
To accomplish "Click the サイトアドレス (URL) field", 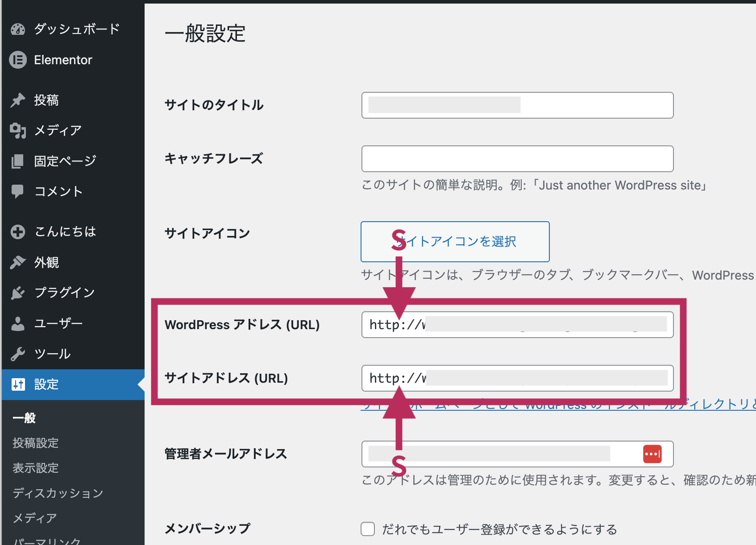I will [517, 378].
